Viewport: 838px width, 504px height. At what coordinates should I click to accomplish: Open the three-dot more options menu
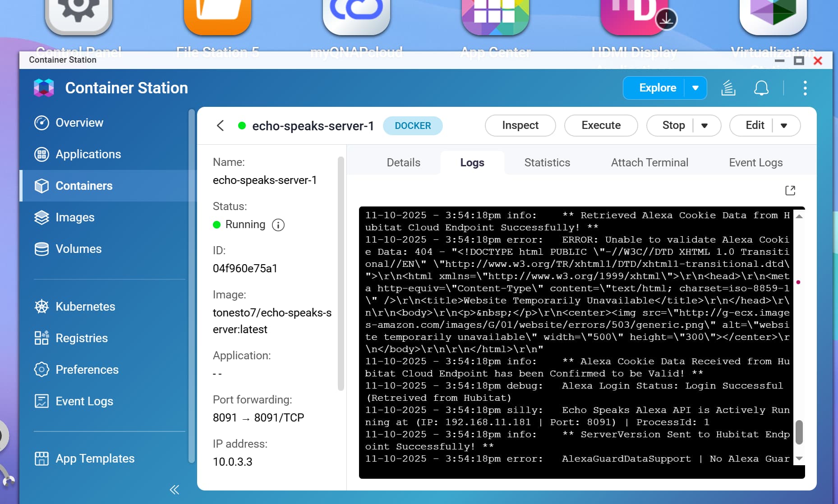point(805,88)
